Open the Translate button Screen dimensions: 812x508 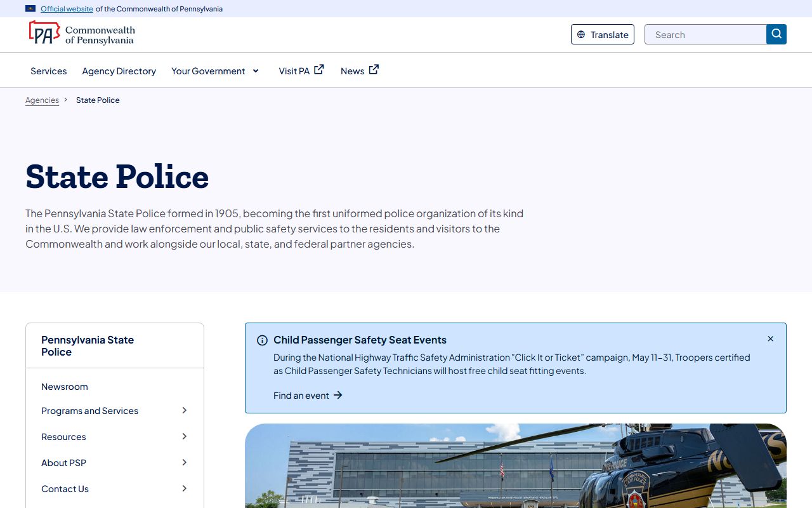point(603,34)
